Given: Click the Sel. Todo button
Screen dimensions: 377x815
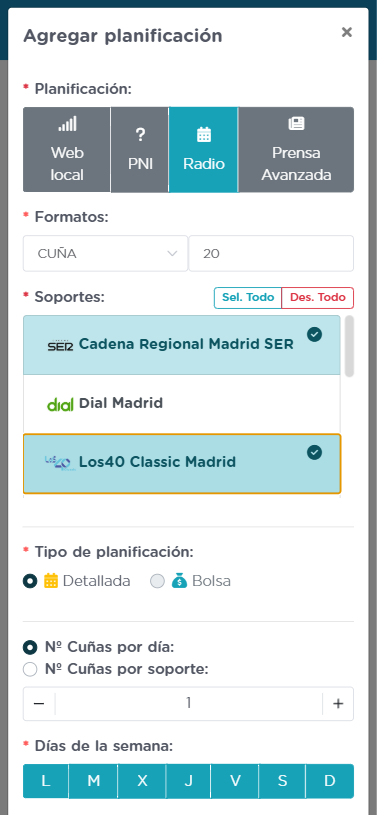Looking at the screenshot, I should tap(248, 297).
